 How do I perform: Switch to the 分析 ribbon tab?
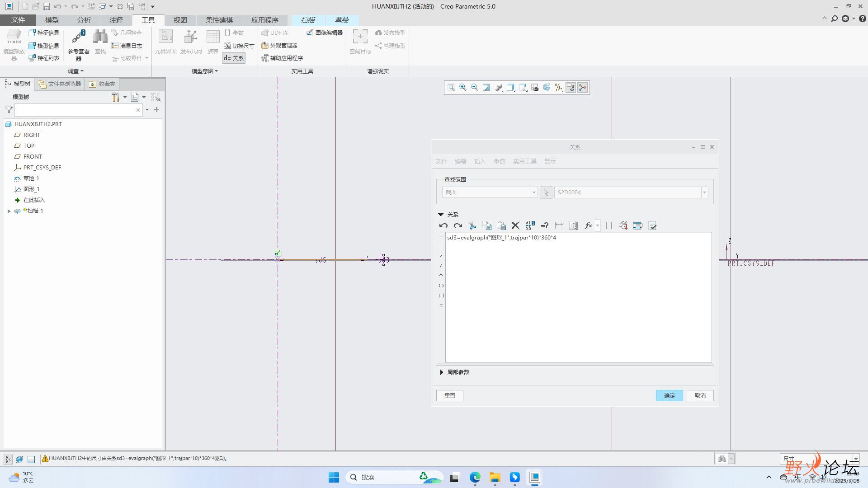[84, 20]
